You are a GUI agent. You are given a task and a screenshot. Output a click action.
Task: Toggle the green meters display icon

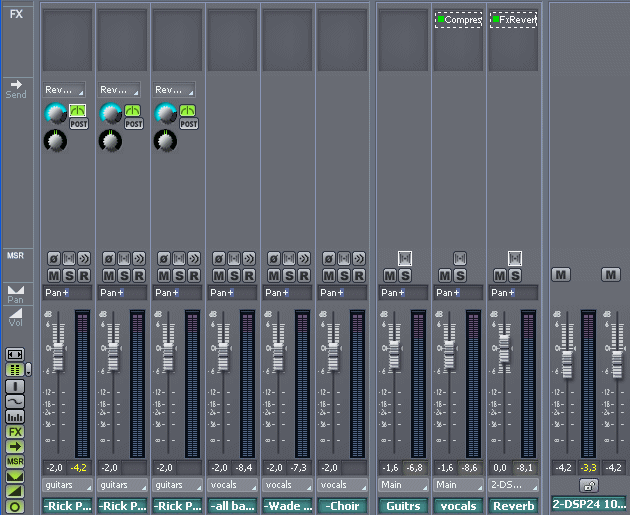tap(15, 370)
